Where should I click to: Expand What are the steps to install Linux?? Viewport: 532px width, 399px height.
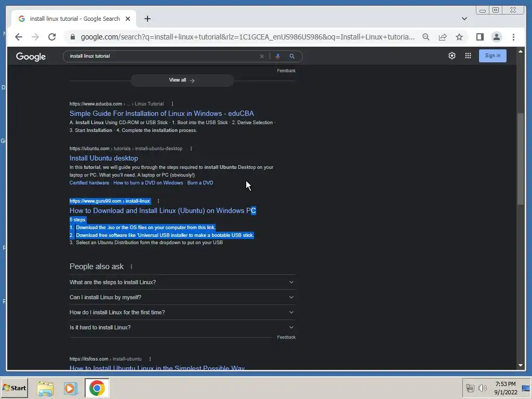pos(182,282)
